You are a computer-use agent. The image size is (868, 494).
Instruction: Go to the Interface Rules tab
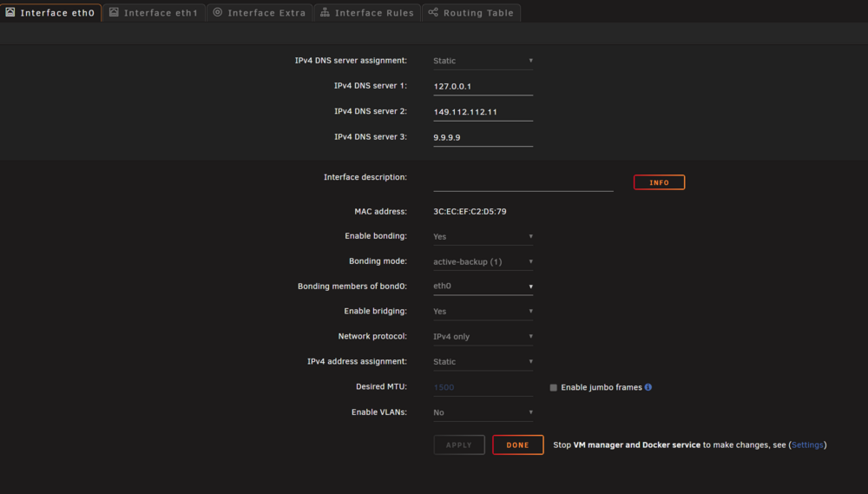(x=367, y=12)
